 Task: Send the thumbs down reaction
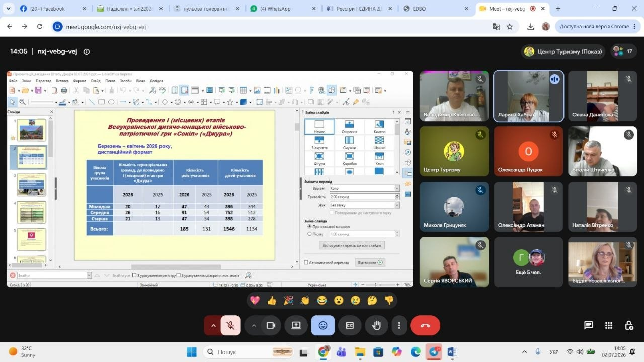[388, 300]
